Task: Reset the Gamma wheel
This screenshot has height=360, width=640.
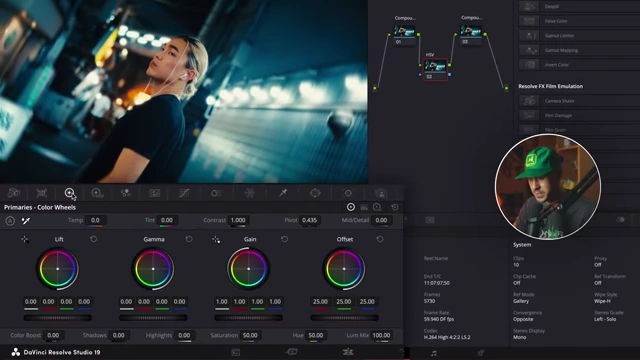Action: pyautogui.click(x=189, y=239)
